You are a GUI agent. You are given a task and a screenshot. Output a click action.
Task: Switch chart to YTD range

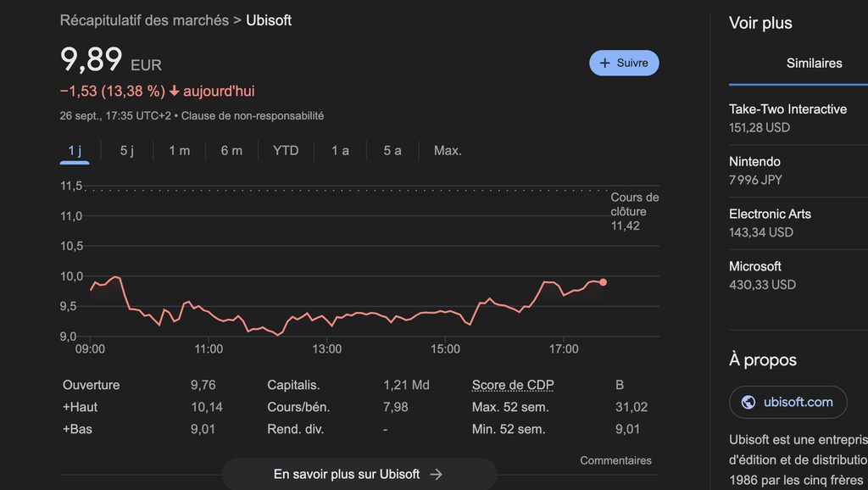click(x=286, y=151)
